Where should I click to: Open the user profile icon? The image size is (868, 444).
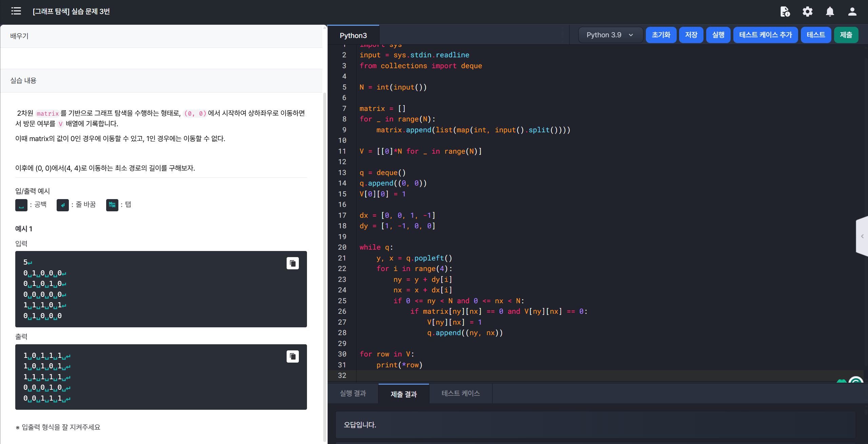coord(852,12)
